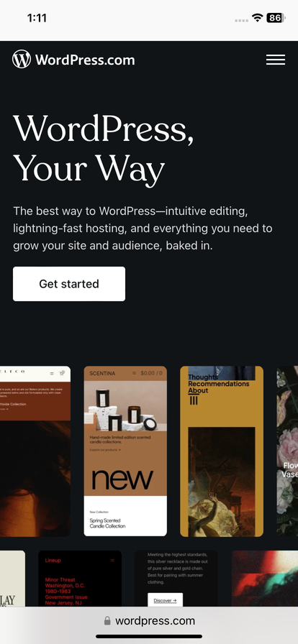Open the Scentina candle theme preview
This screenshot has width=298, height=644.
(125, 451)
